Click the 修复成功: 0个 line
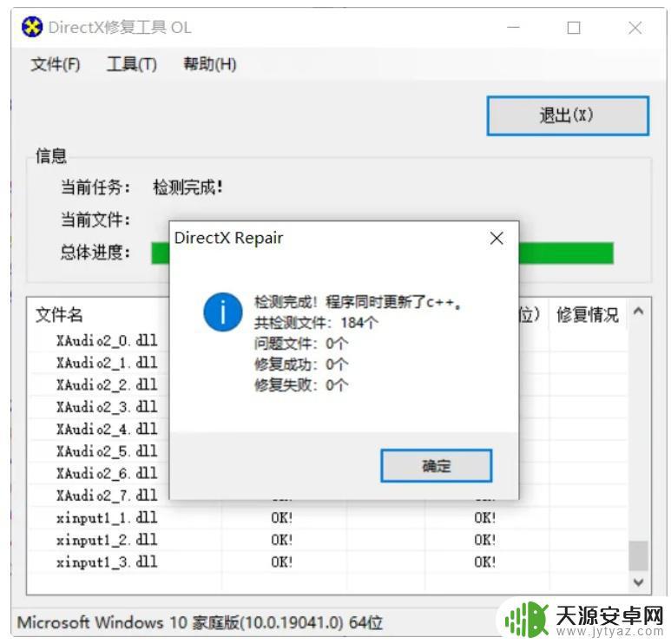Screen dimensions: 671x644 (x=301, y=365)
